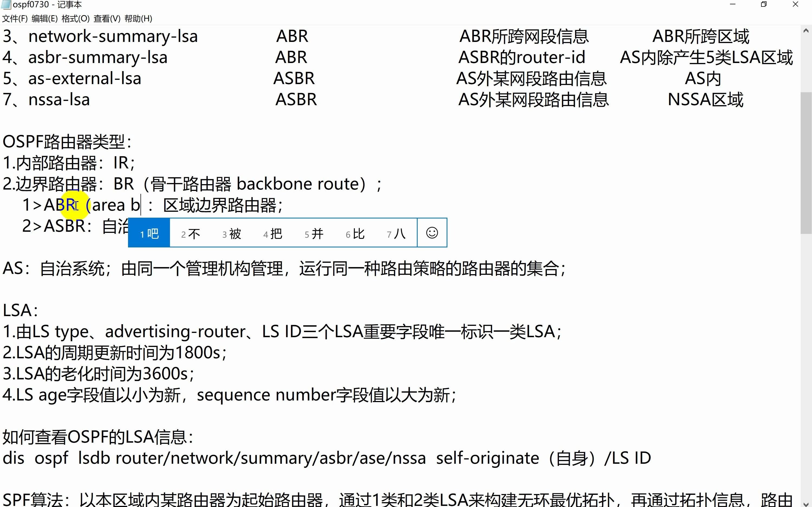Open the 编辑(E) menu
Viewport: 812px width, 507px height.
coord(43,18)
